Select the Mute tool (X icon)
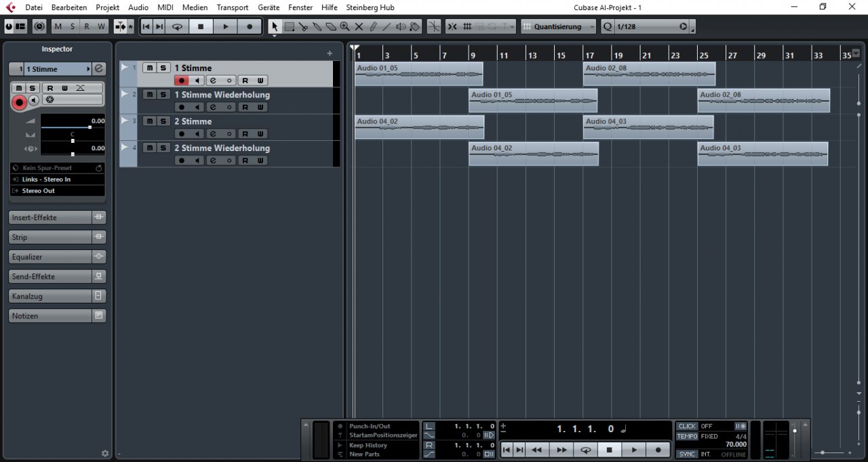868x462 pixels. pyautogui.click(x=359, y=26)
